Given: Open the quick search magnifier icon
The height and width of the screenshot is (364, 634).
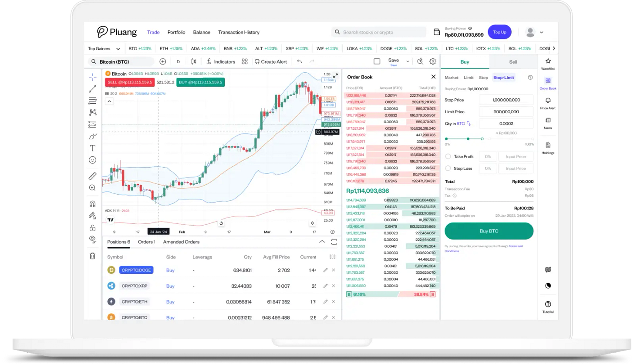Looking at the screenshot, I should click(x=420, y=61).
